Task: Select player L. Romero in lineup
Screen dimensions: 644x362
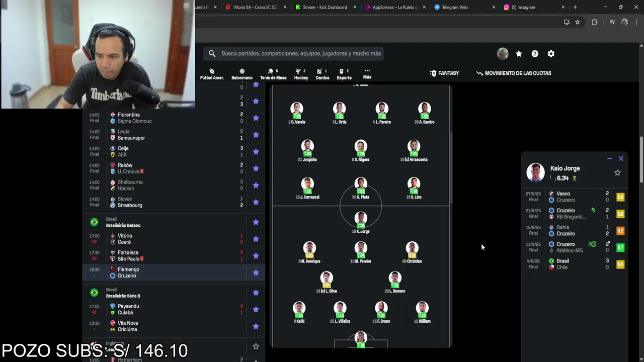Action: click(x=394, y=283)
